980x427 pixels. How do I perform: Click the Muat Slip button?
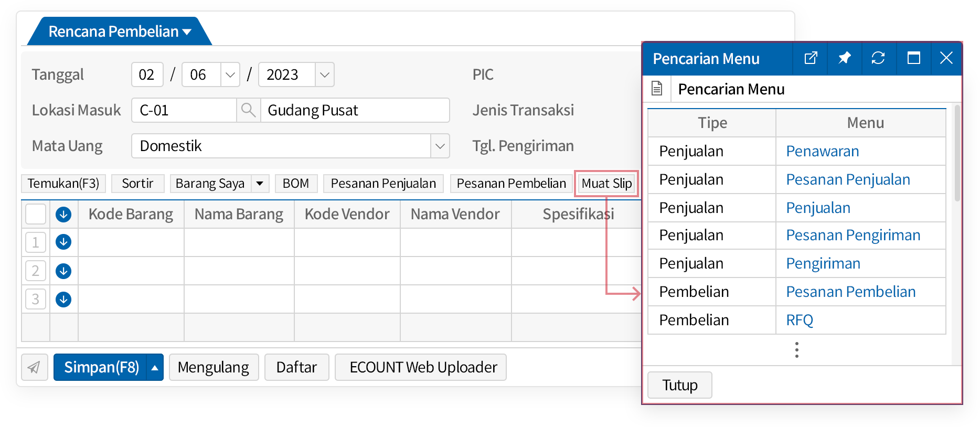pyautogui.click(x=606, y=184)
